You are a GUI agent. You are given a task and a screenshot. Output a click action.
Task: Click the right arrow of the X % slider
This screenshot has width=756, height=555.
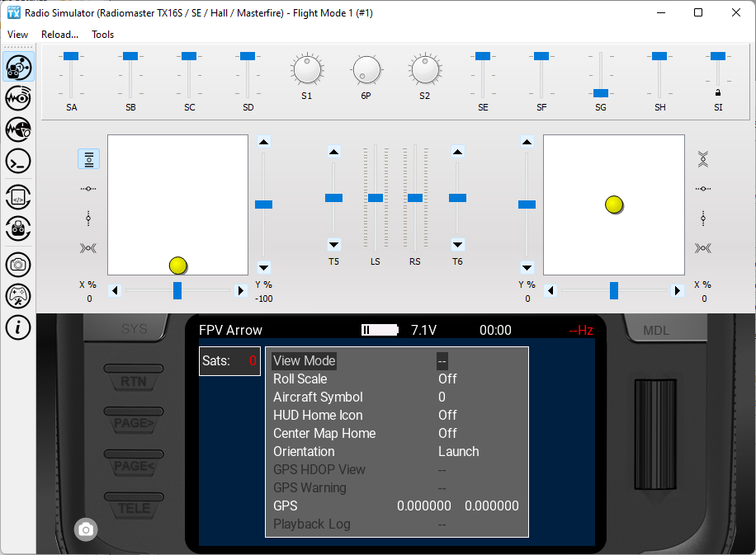pyautogui.click(x=240, y=290)
